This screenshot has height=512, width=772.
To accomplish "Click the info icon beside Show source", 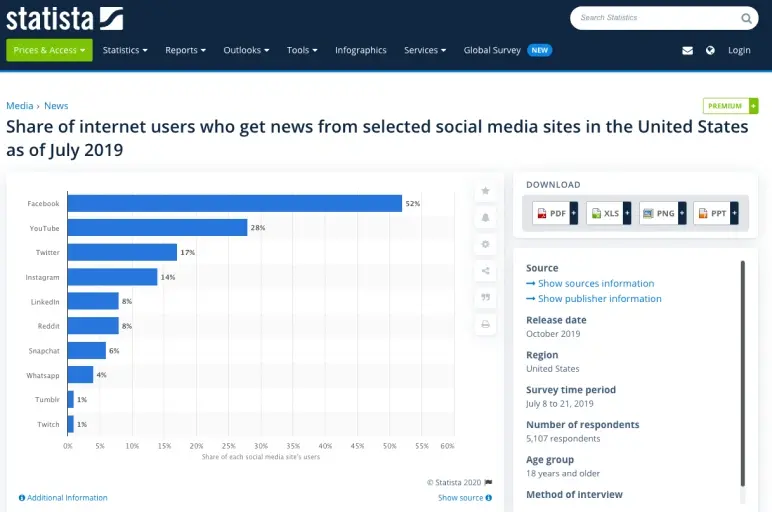I will (488, 498).
